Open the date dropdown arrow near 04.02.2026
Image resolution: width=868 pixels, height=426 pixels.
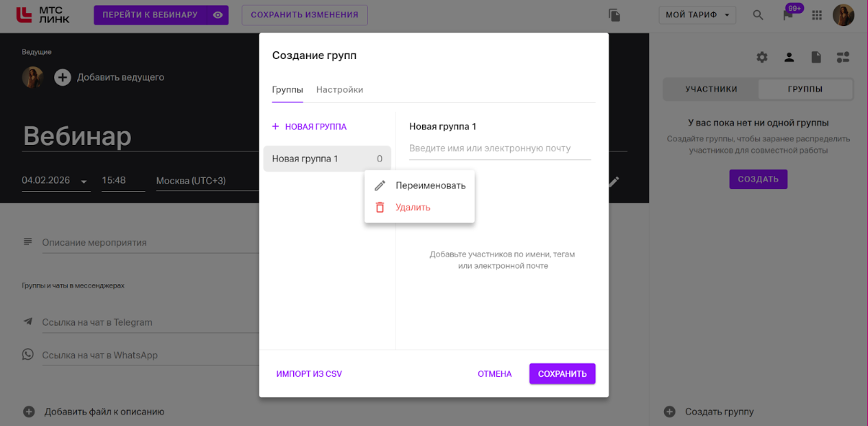pyautogui.click(x=84, y=181)
